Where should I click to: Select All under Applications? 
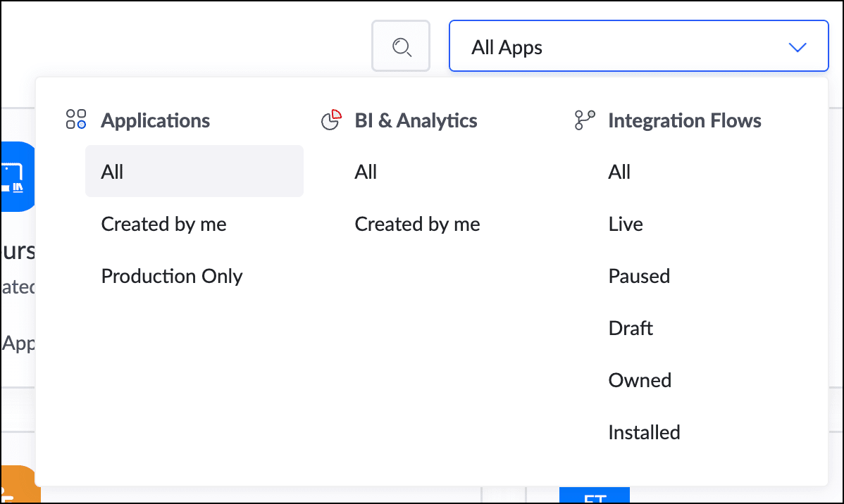click(194, 171)
